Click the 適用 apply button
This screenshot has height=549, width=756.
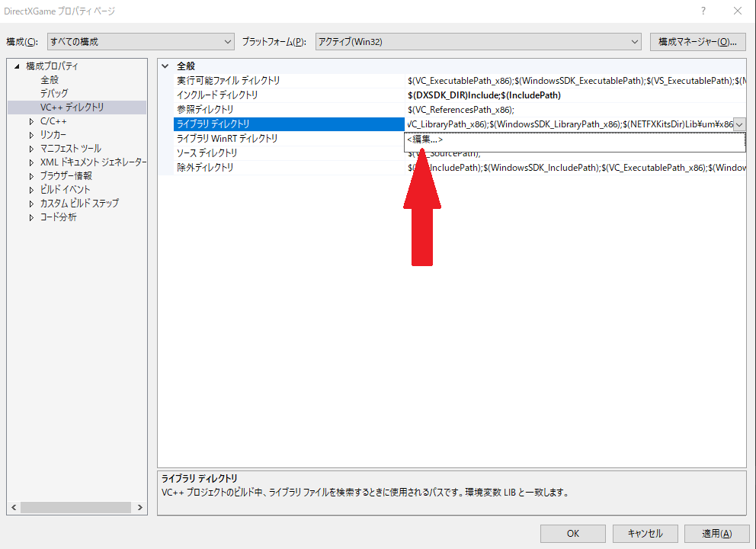(x=717, y=534)
